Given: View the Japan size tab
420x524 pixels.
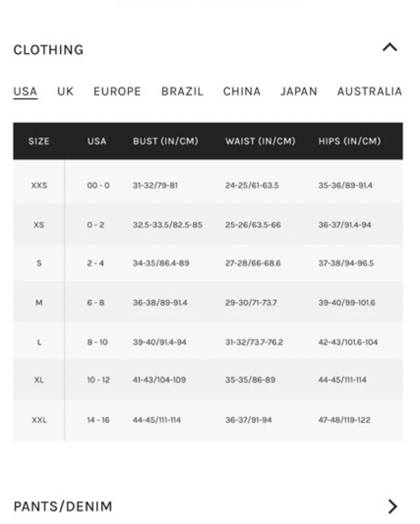Looking at the screenshot, I should tap(299, 91).
